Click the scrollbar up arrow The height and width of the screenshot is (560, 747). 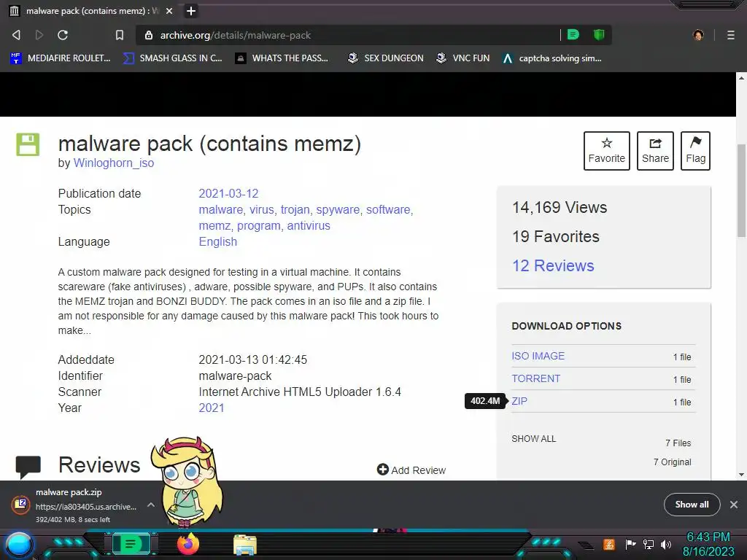[741, 77]
